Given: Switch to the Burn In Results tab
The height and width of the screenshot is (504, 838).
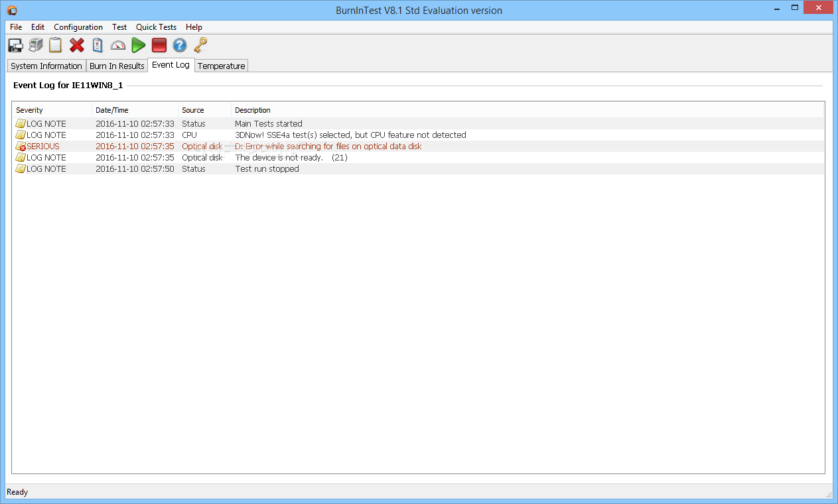Looking at the screenshot, I should [x=117, y=66].
